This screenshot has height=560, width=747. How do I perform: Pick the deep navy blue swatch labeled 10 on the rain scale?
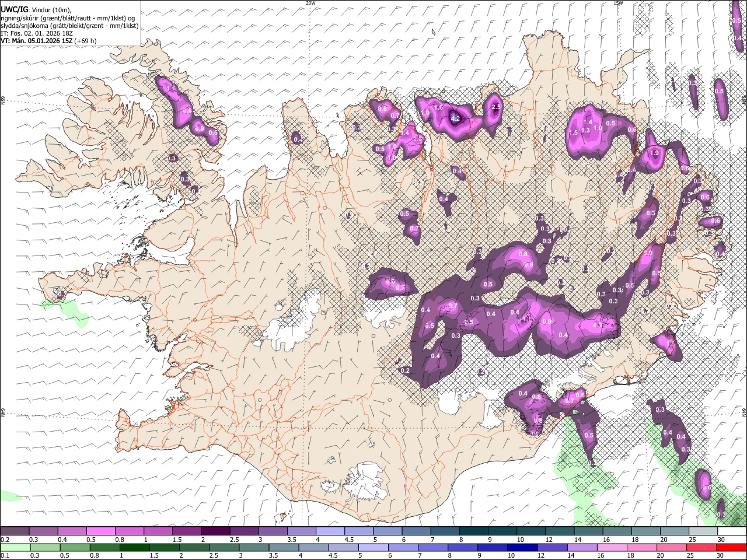521,547
